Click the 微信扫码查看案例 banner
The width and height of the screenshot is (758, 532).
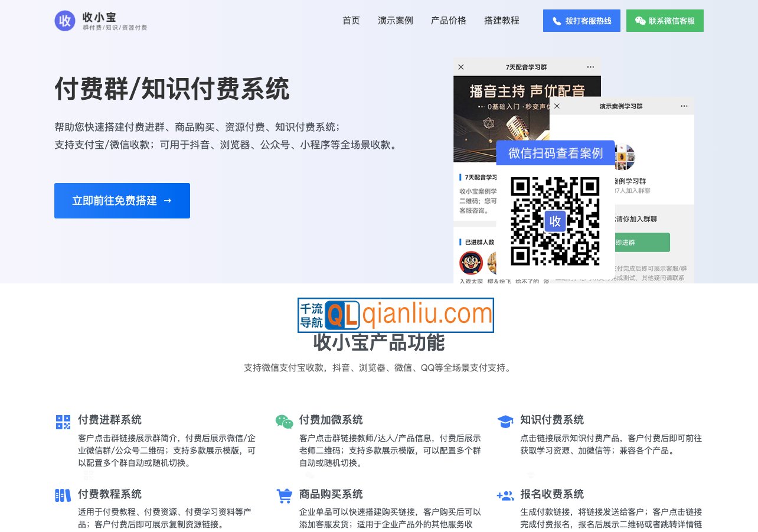(556, 152)
